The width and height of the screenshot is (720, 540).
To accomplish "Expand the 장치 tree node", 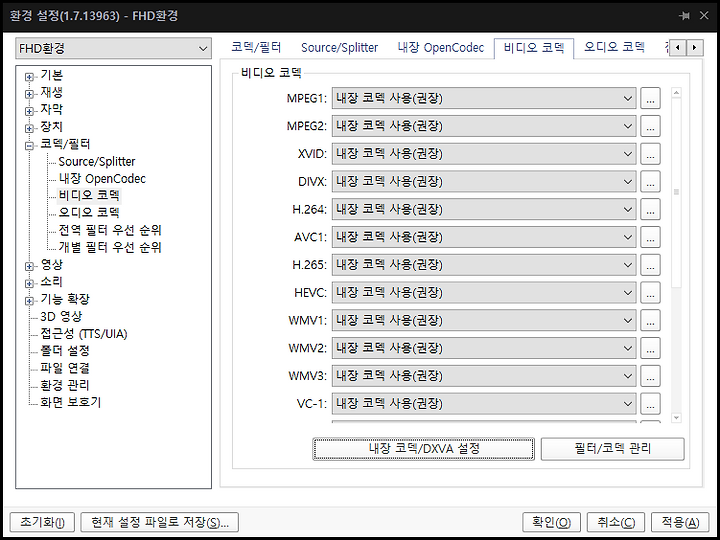I will click(x=29, y=128).
